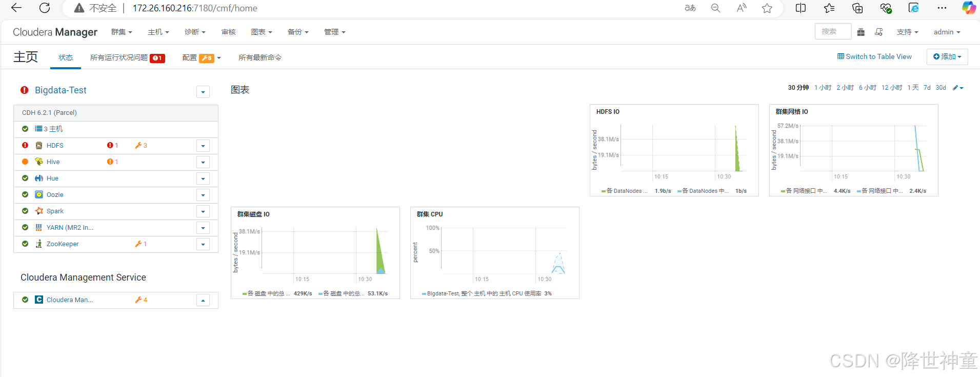Screen dimensions: 980x377
Task: Open the favorites list icon
Action: click(829, 8)
